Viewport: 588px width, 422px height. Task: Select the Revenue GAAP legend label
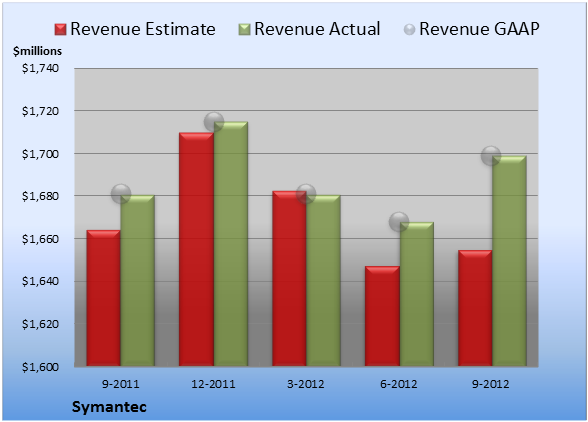click(479, 29)
